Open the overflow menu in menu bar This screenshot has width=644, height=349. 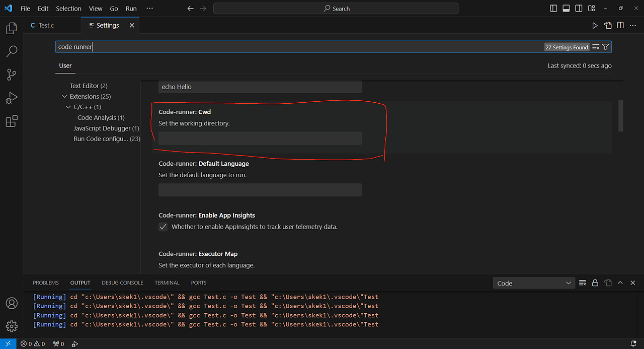(x=149, y=9)
